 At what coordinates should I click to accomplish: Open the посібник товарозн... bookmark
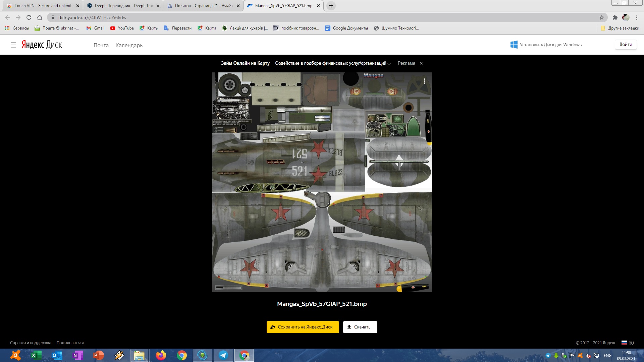coord(296,28)
